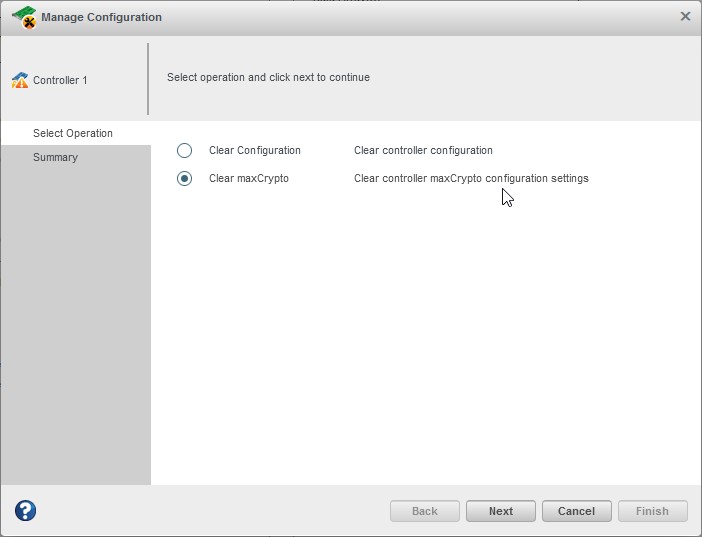Click the Controller 1 label
Image resolution: width=702 pixels, height=537 pixels.
click(x=60, y=80)
